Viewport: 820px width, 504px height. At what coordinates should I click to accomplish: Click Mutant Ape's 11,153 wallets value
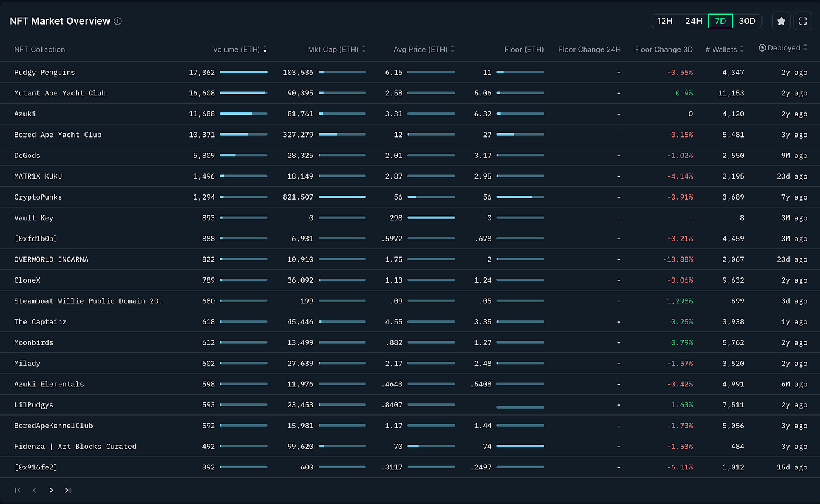click(730, 93)
